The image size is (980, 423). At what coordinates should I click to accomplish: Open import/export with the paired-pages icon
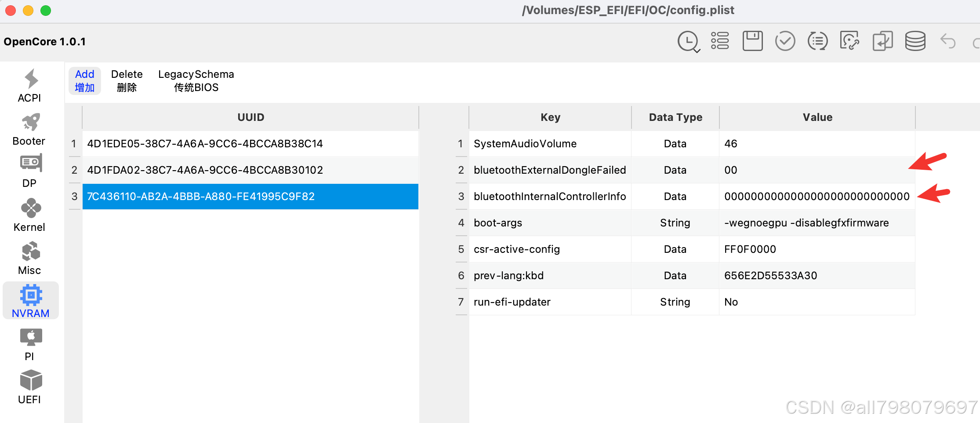pos(882,41)
